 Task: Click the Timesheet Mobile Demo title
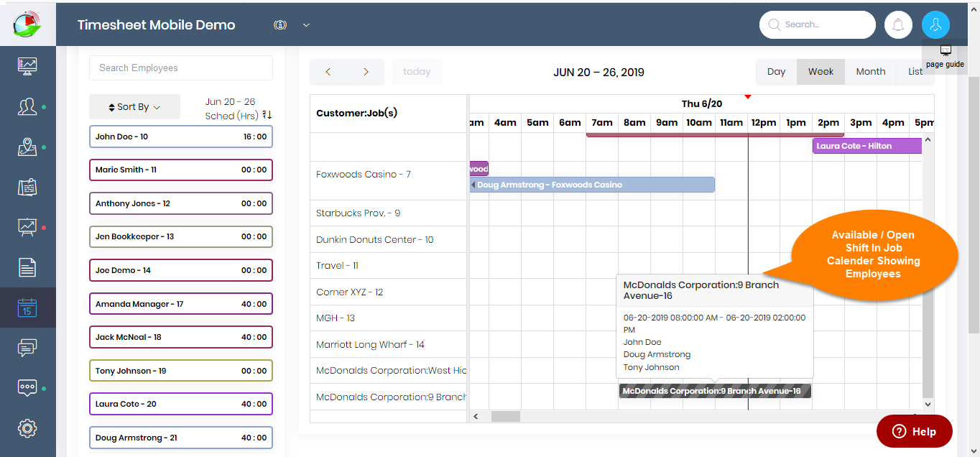[x=156, y=24]
